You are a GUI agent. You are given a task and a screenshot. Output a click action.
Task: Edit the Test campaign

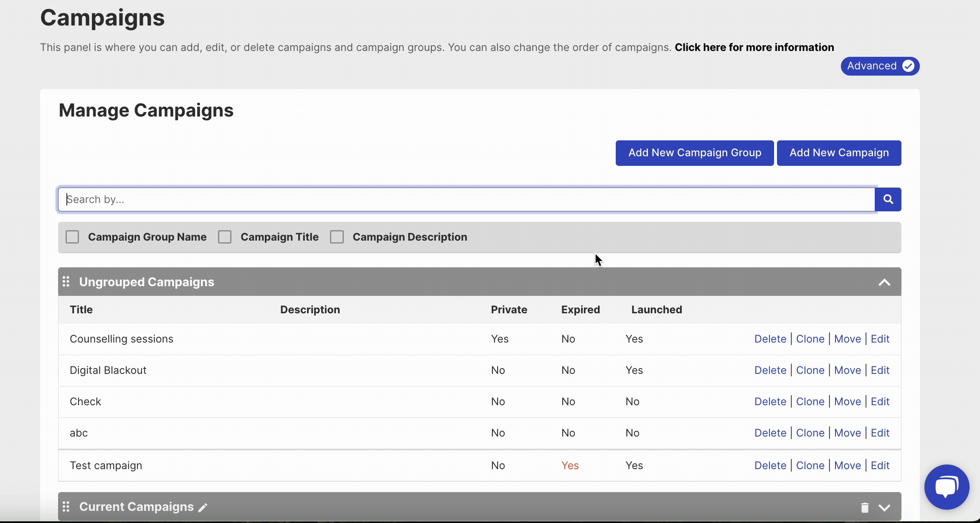tap(880, 465)
